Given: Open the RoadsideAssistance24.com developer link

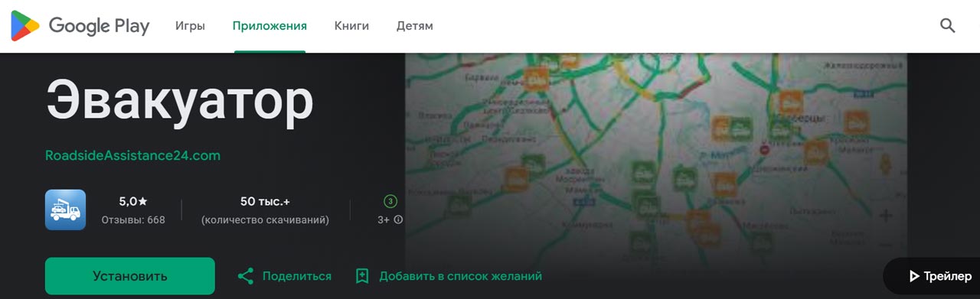Looking at the screenshot, I should (132, 155).
